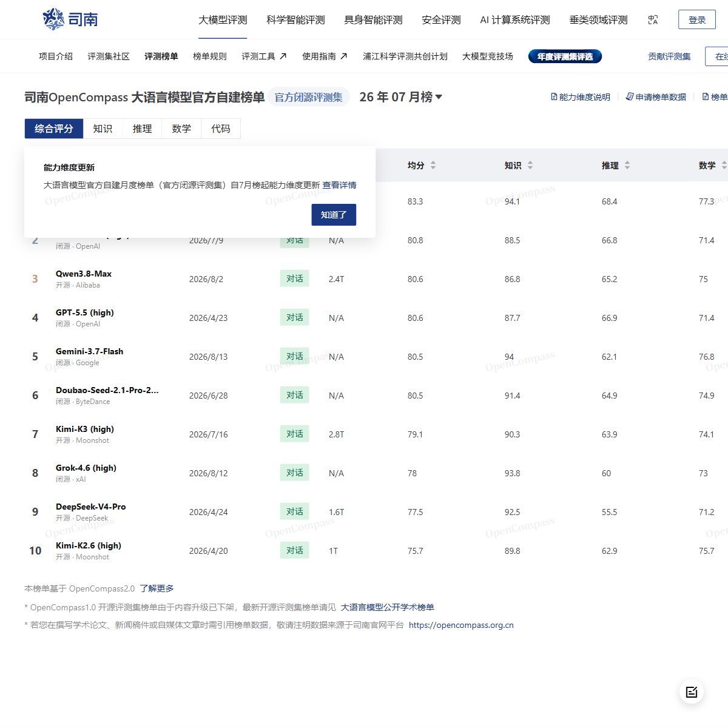Go to 项目介绍 page
Viewport: 728px width, 728px height.
coord(56,56)
